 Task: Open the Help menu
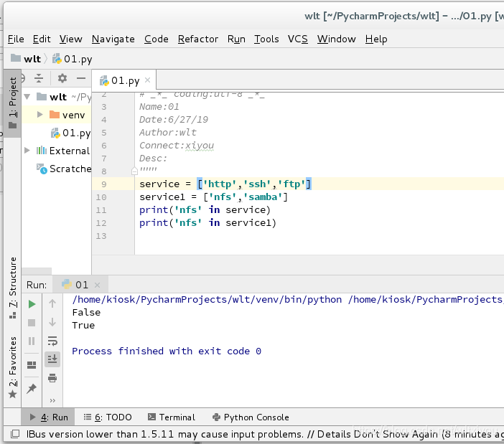376,39
